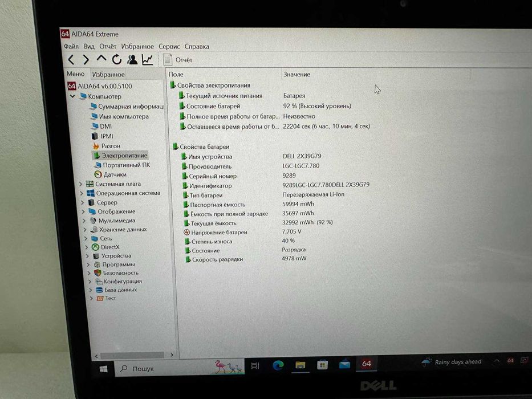Image resolution: width=532 pixels, height=399 pixels.
Task: Open Task View from the taskbar
Action: point(255,365)
